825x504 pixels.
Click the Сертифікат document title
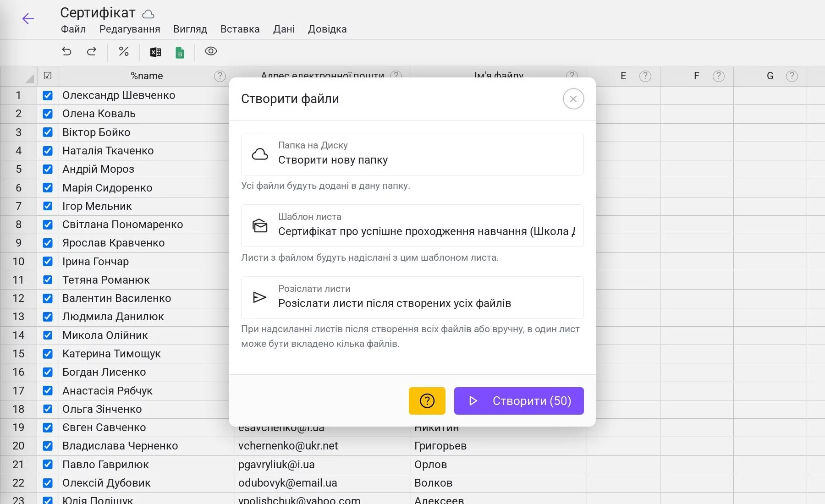(98, 13)
